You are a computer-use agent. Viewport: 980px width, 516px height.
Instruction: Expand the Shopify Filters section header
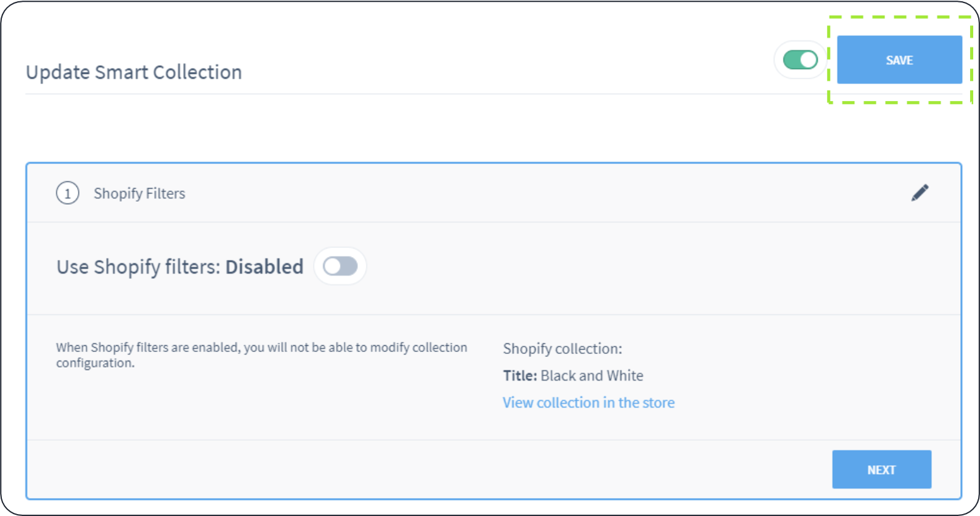[x=139, y=194]
